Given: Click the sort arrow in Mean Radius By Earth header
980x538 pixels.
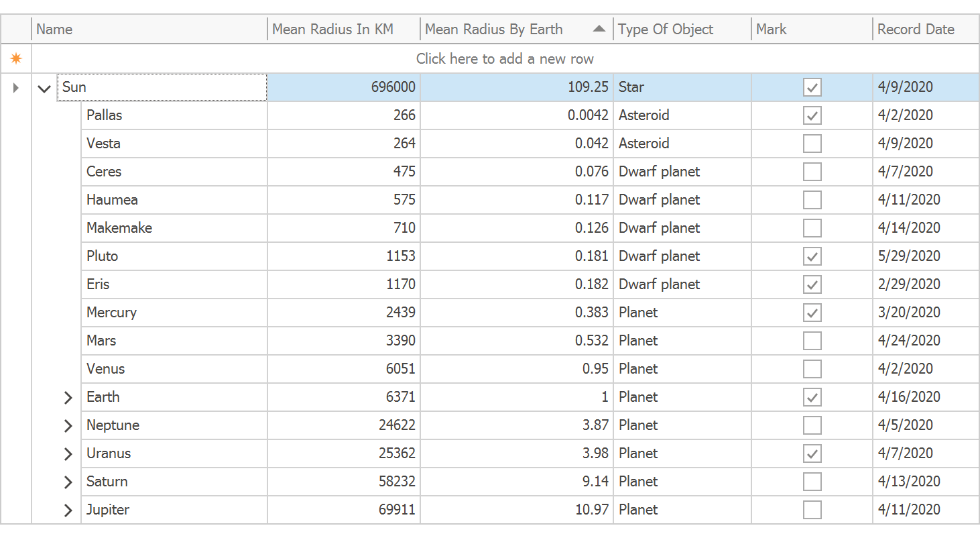Looking at the screenshot, I should 599,29.
